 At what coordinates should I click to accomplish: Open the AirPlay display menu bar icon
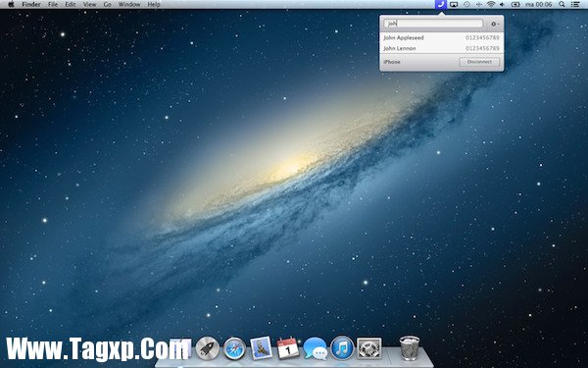(454, 5)
